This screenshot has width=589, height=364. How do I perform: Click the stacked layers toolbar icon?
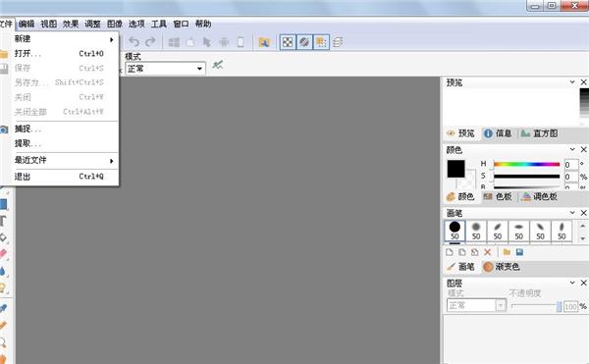(338, 42)
